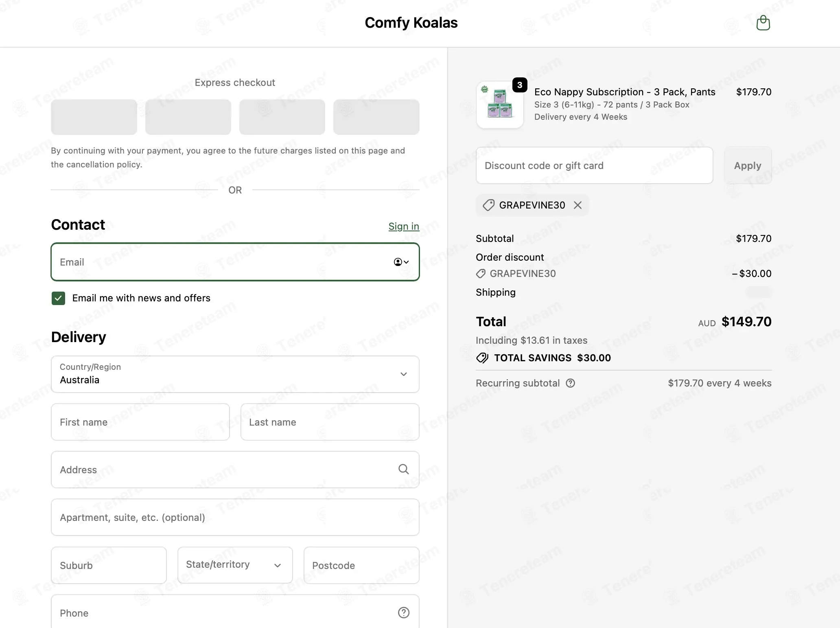
Task: Click "$179.70 every 4 weeks" text
Action: coord(720,383)
